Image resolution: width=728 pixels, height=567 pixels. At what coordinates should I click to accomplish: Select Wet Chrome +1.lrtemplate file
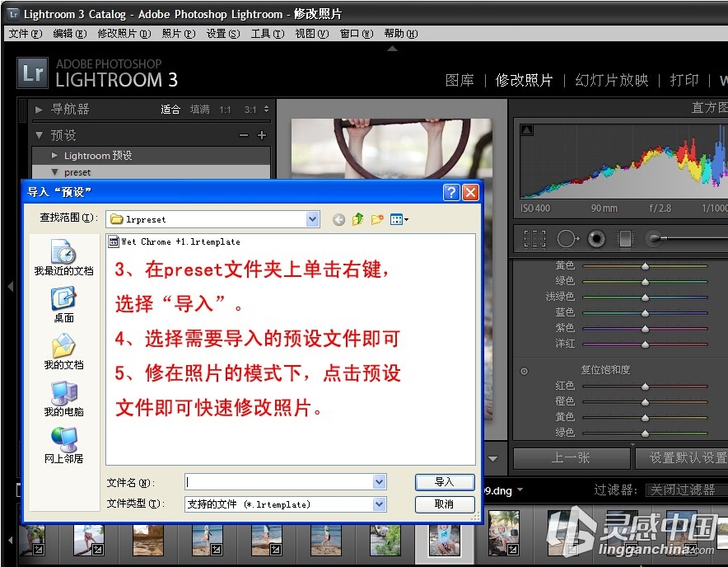point(174,241)
